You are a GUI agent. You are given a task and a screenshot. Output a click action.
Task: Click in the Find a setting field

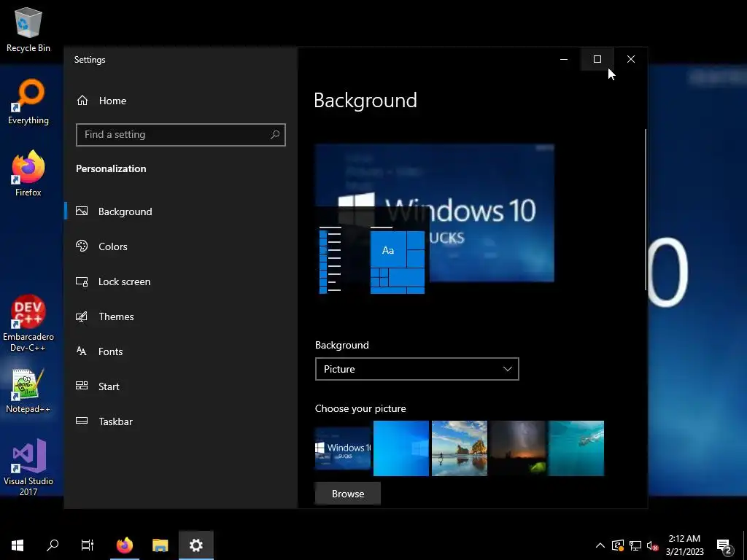(181, 135)
